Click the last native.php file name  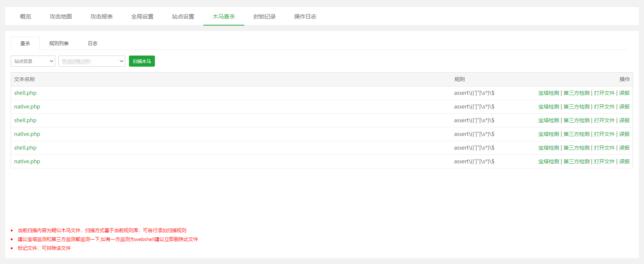tap(27, 161)
